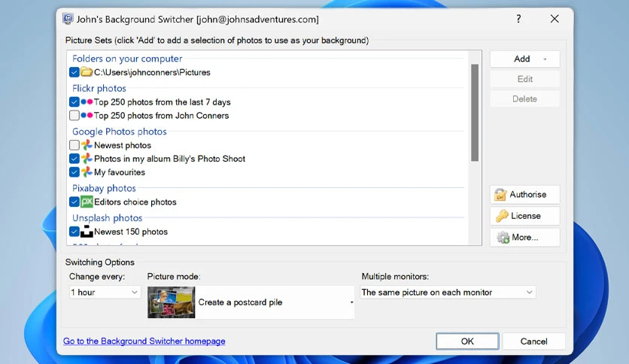Click the 'Flickr photos' group header

(99, 88)
